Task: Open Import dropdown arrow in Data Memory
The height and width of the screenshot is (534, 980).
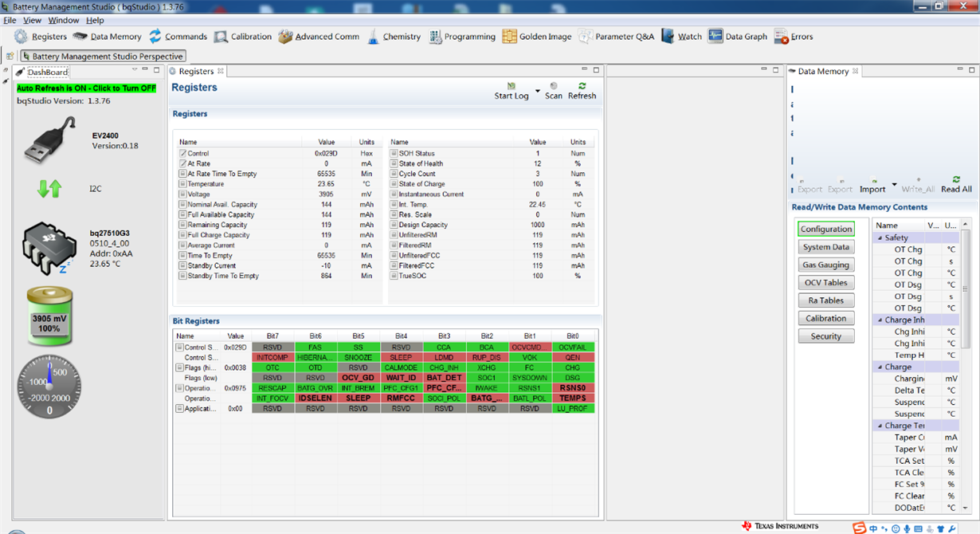Action: pyautogui.click(x=894, y=185)
